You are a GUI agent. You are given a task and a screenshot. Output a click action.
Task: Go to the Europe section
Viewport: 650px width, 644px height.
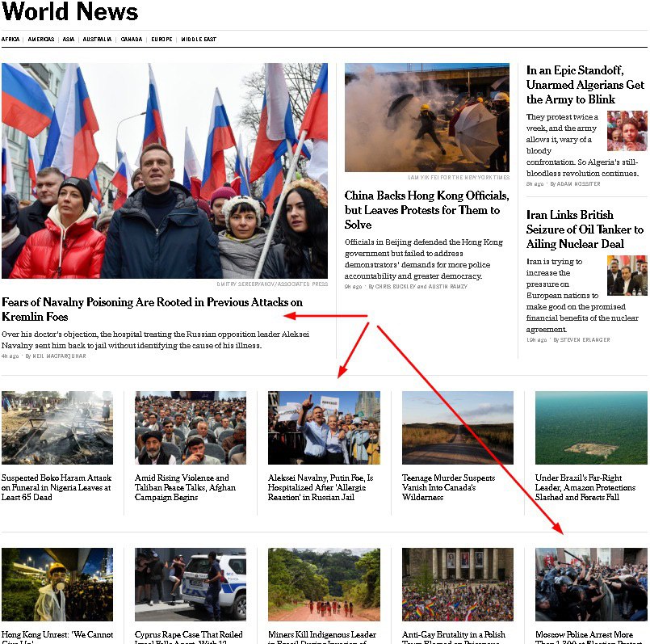pyautogui.click(x=161, y=39)
